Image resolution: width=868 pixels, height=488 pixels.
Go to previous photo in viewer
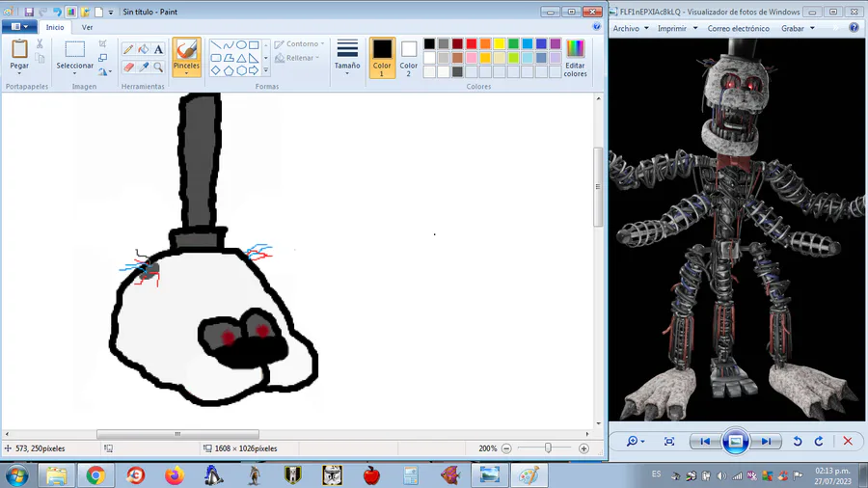(705, 441)
